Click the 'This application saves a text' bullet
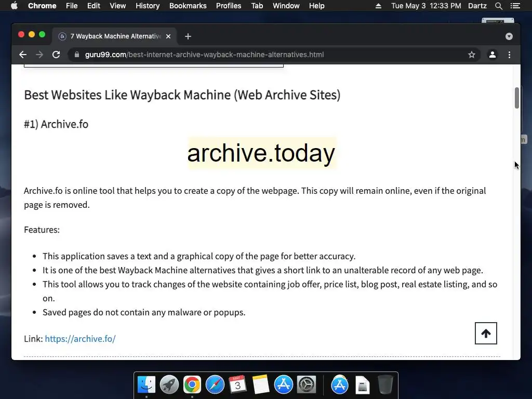The height and width of the screenshot is (399, 532). click(199, 256)
